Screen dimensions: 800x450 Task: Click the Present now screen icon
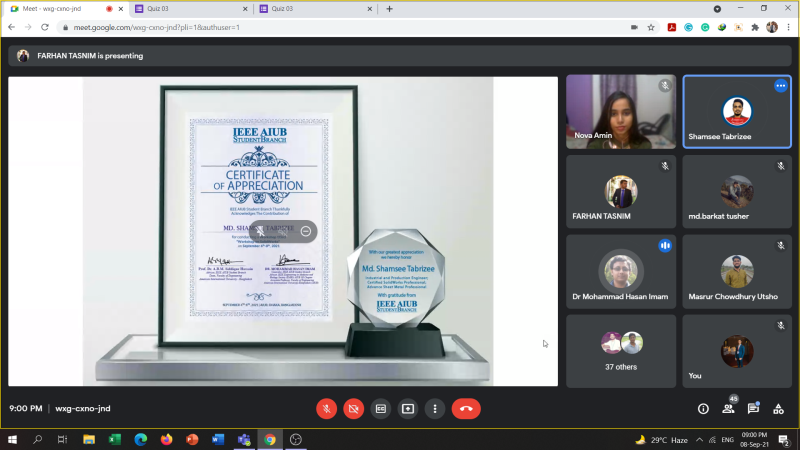click(407, 408)
